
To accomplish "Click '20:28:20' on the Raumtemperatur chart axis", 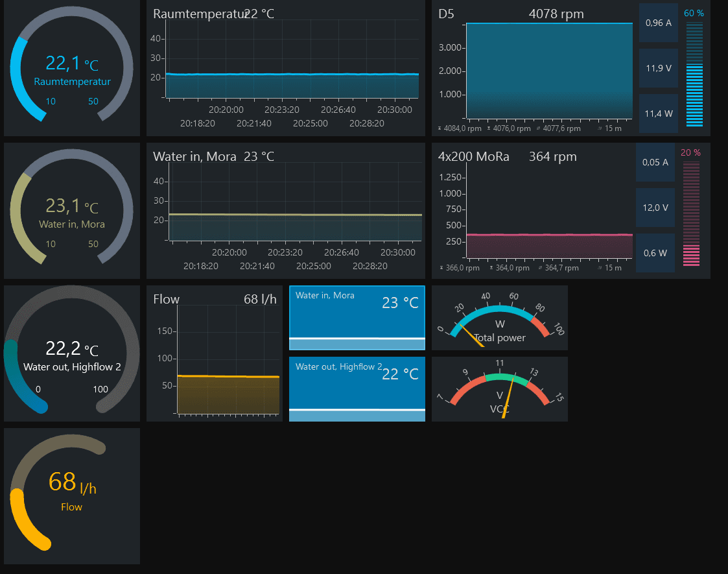I will (367, 123).
